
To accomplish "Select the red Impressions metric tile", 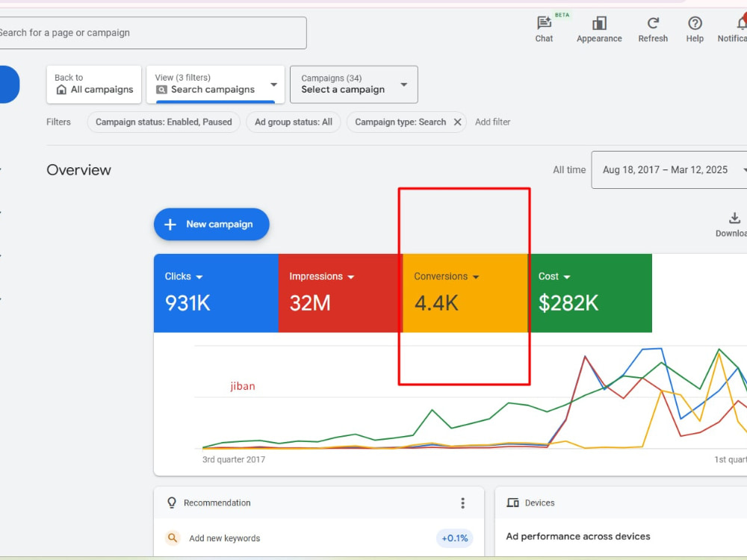I will (x=340, y=293).
